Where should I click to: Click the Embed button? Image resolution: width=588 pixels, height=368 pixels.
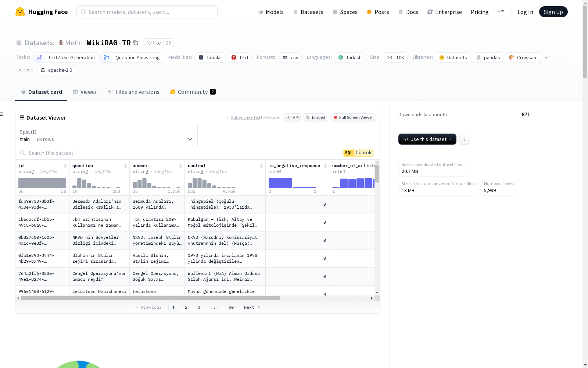click(315, 117)
